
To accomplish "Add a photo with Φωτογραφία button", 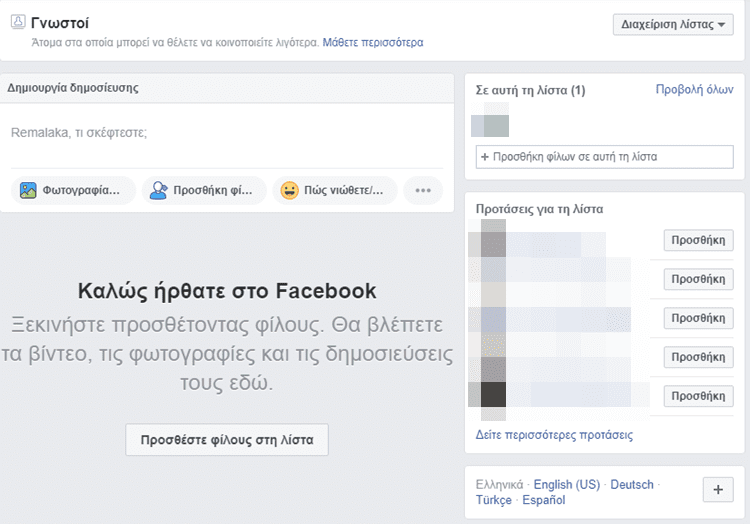I will 73,190.
